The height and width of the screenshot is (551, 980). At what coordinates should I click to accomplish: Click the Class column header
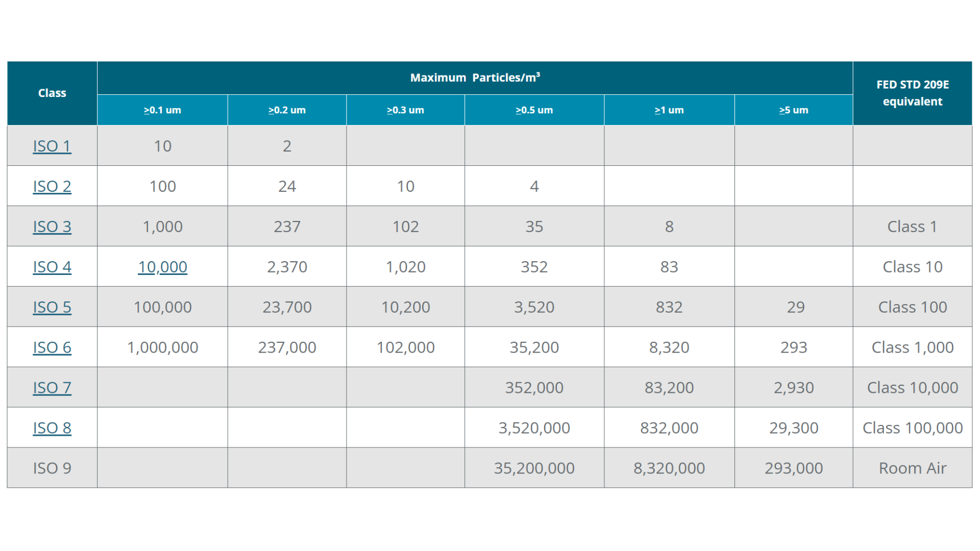click(52, 93)
